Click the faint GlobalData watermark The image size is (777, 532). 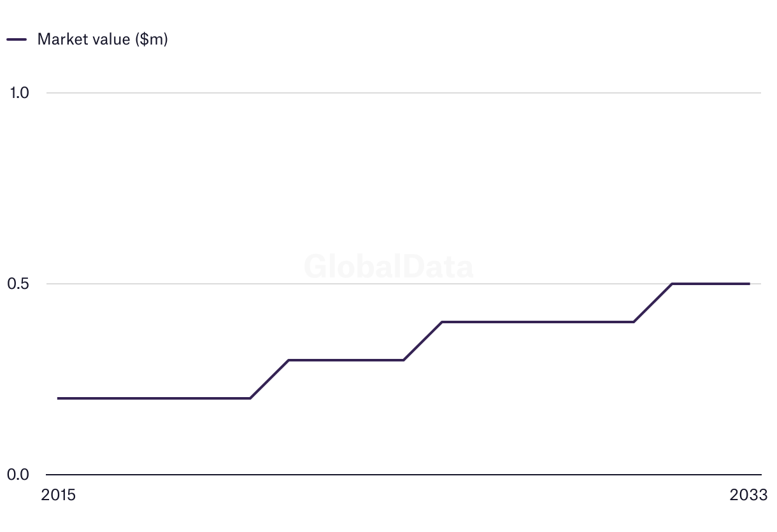click(388, 266)
